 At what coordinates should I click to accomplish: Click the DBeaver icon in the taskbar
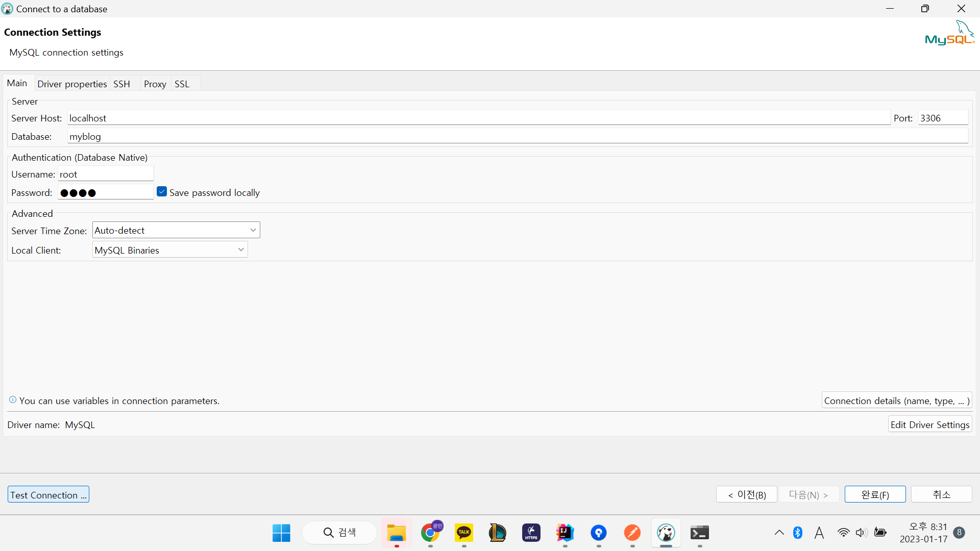(666, 533)
